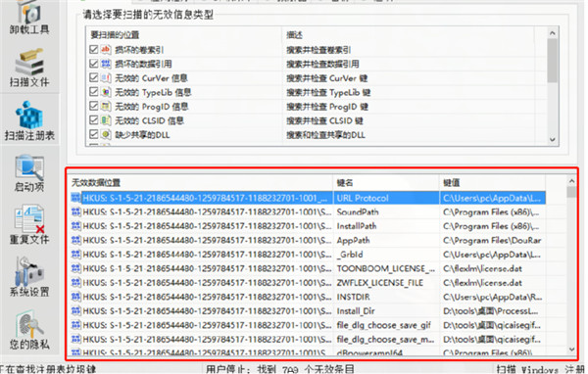The image size is (588, 374).
Task: Click results list scroll up arrow
Action: [571, 181]
